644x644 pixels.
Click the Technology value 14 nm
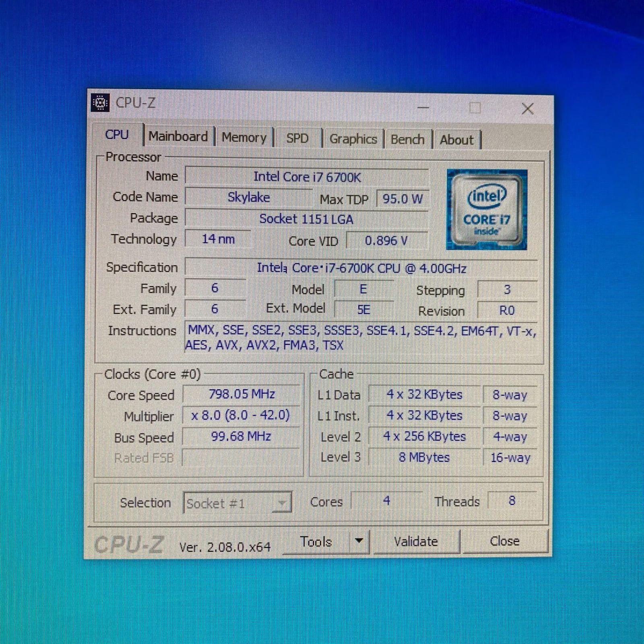218,239
